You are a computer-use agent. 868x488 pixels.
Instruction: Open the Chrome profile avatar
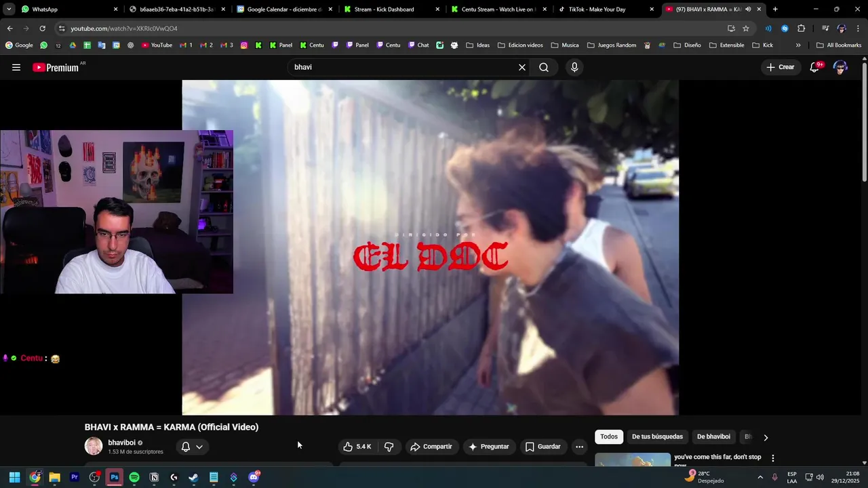coord(842,28)
